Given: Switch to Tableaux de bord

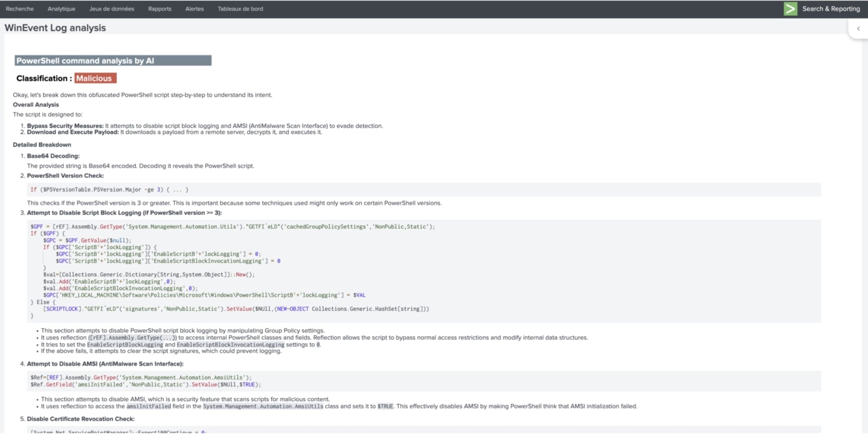Looking at the screenshot, I should [x=240, y=9].
